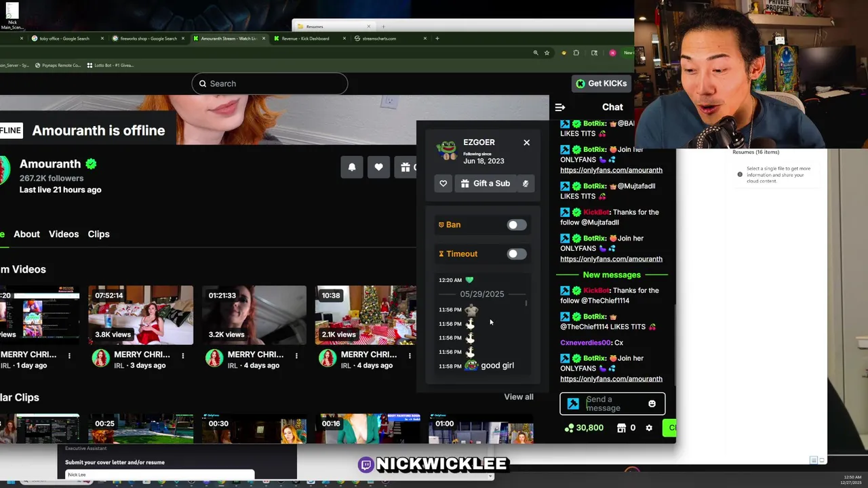This screenshot has width=868, height=488.
Task: Open the Clips tab
Action: [x=98, y=234]
